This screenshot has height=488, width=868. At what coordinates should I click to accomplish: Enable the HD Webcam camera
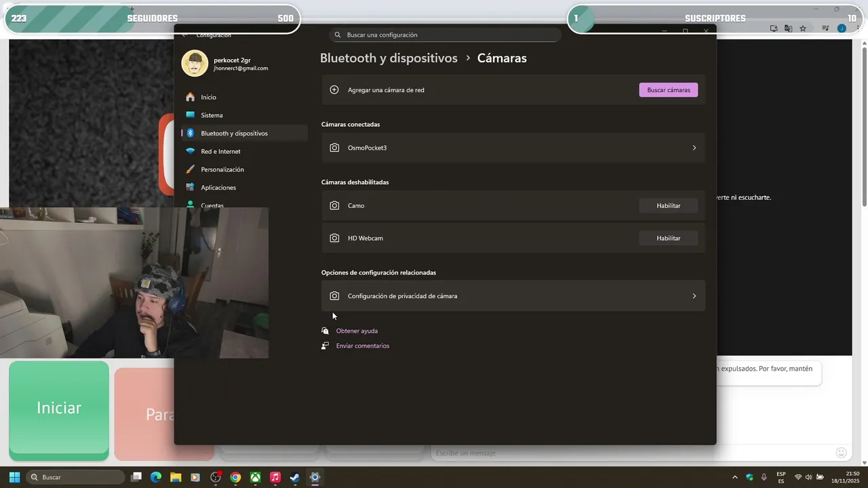tap(668, 238)
